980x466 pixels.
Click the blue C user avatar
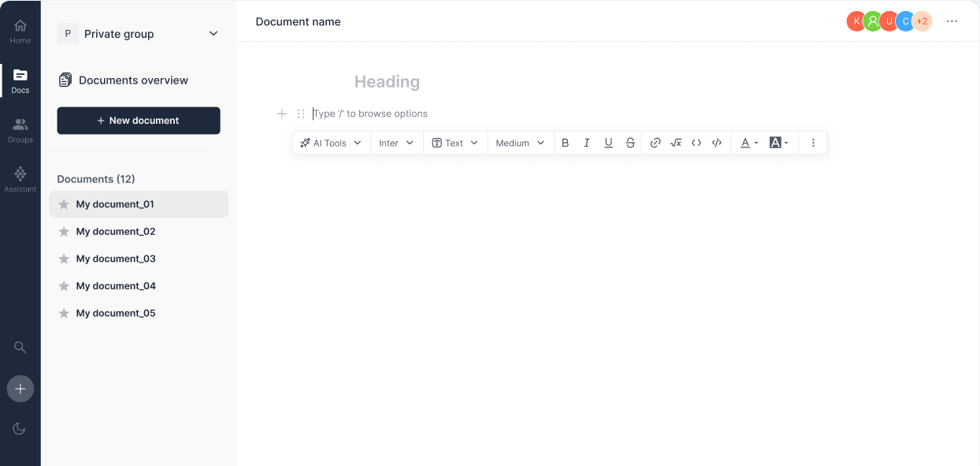tap(905, 21)
